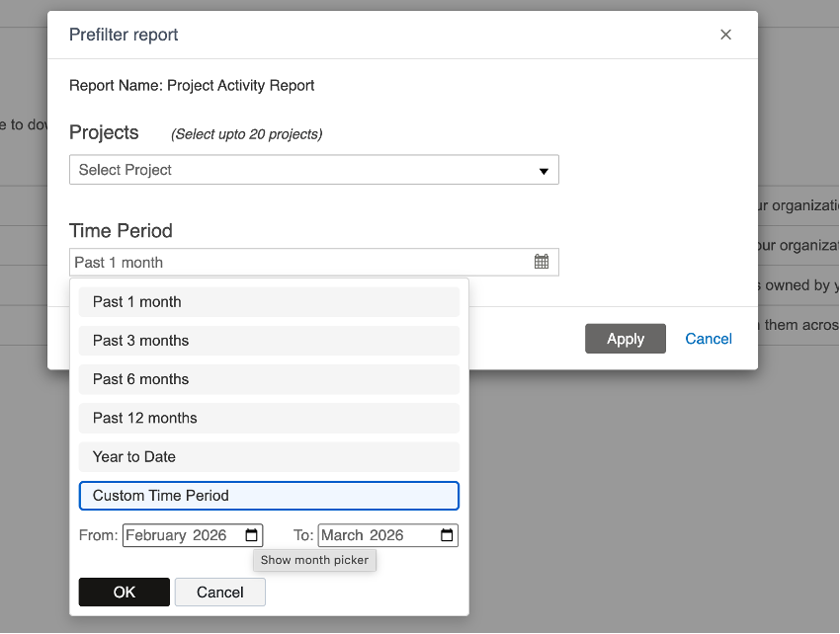This screenshot has width=840, height=634.
Task: Click the Time Period calendar icon
Action: [542, 262]
